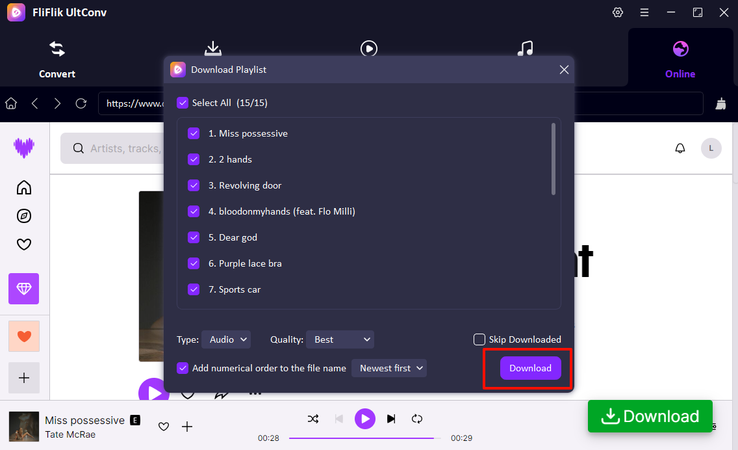The height and width of the screenshot is (450, 738).
Task: Click the play button in player bar
Action: (x=365, y=418)
